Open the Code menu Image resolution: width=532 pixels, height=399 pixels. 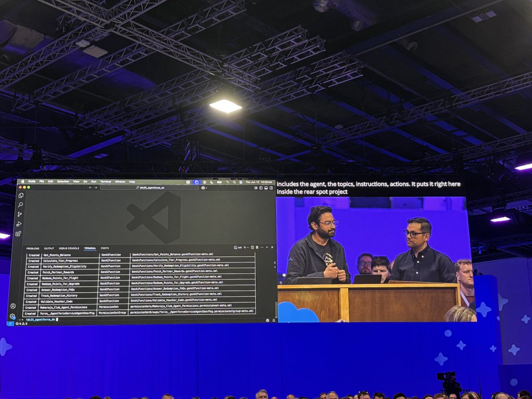point(32,181)
